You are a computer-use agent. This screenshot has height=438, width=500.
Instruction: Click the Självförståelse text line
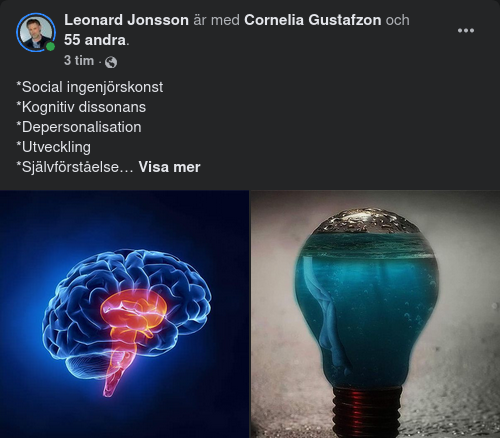click(x=75, y=167)
